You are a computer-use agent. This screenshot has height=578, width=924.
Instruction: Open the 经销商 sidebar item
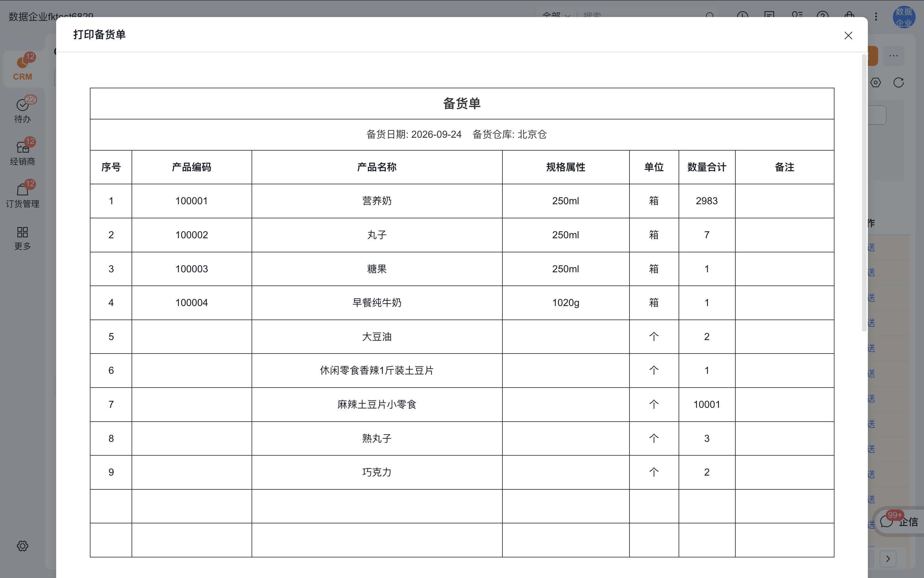[22, 153]
